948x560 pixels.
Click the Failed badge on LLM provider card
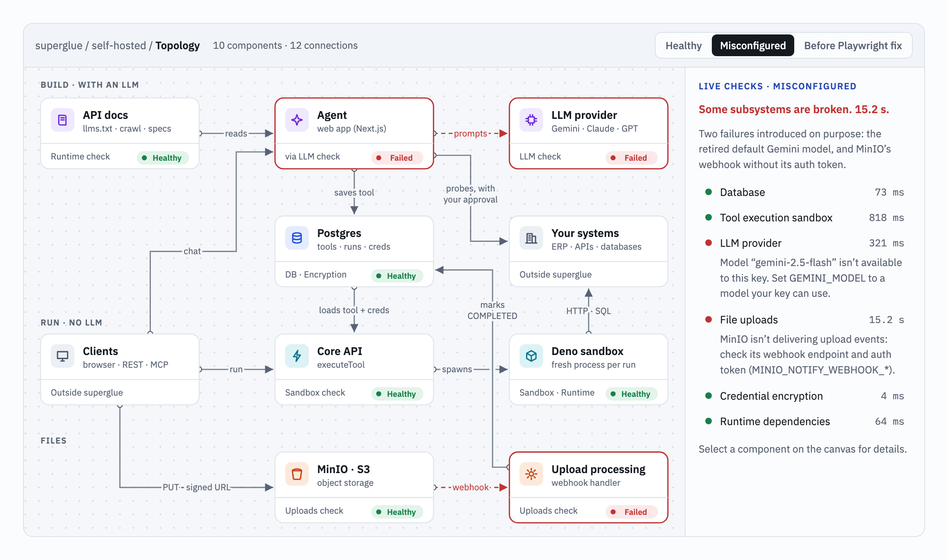(631, 158)
